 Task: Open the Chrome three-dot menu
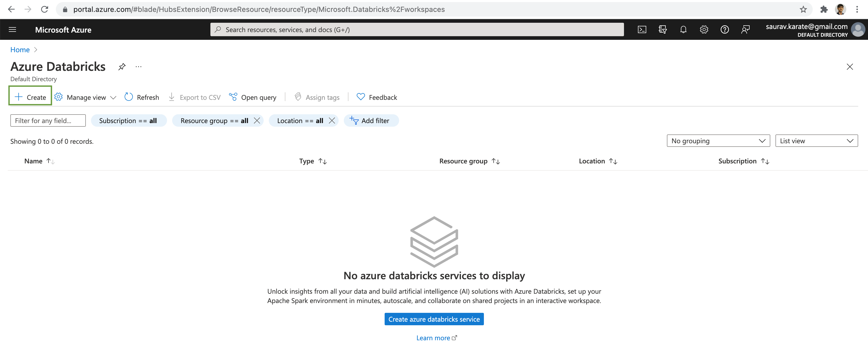(857, 9)
